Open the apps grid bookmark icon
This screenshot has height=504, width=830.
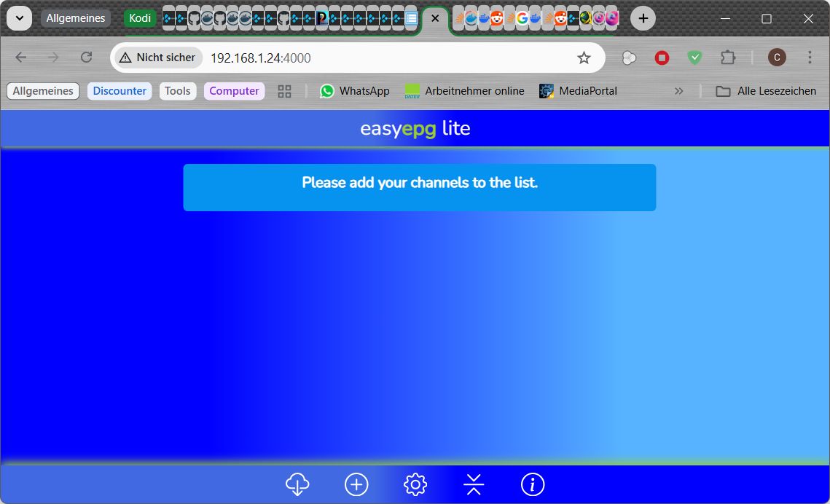point(284,92)
